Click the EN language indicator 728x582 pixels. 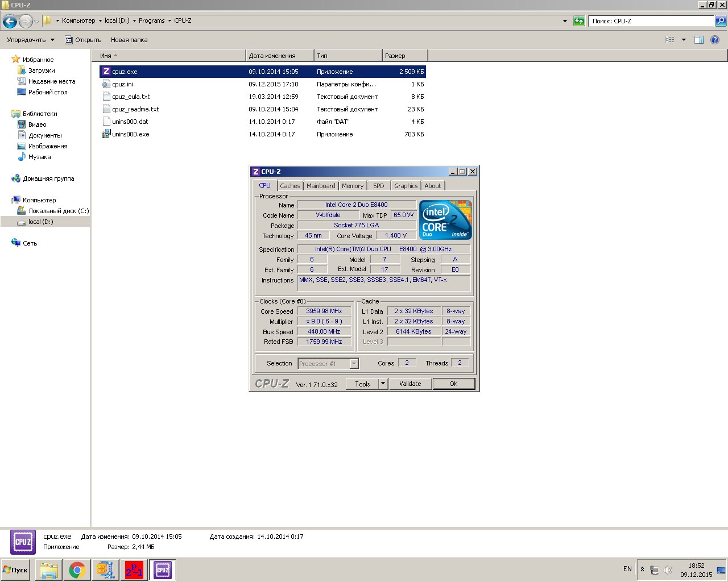tap(627, 569)
